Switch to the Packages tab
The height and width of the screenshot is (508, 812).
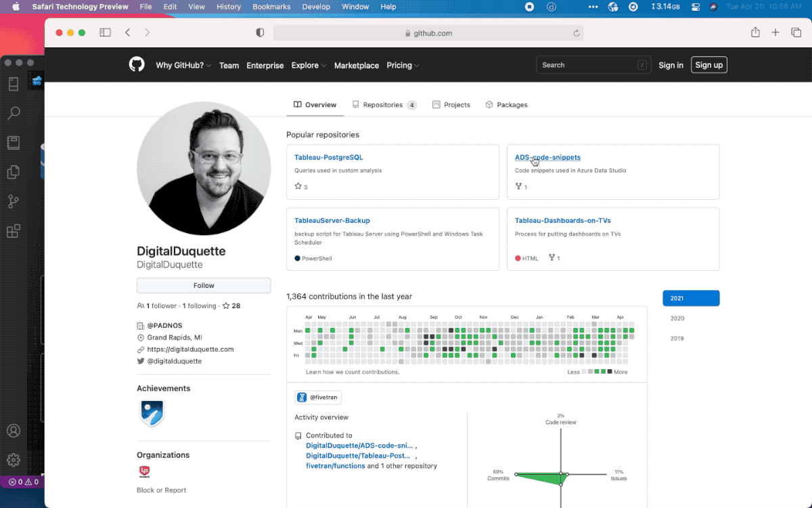(x=506, y=105)
